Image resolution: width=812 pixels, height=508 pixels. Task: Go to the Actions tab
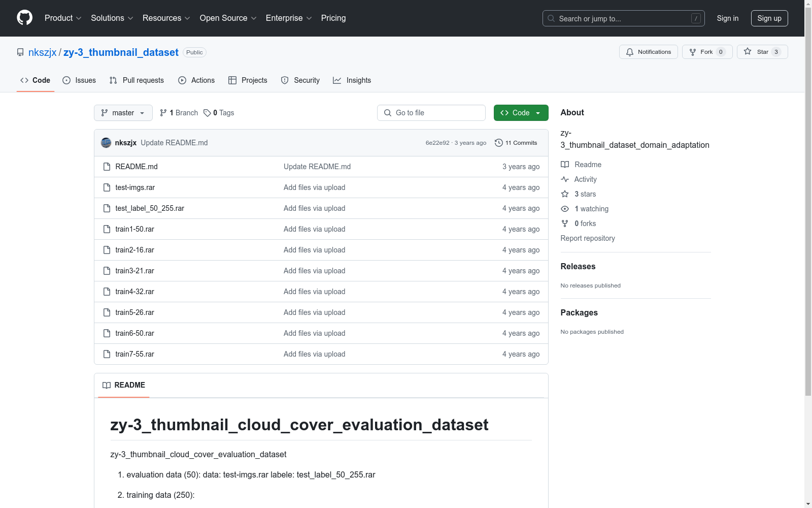tap(196, 80)
